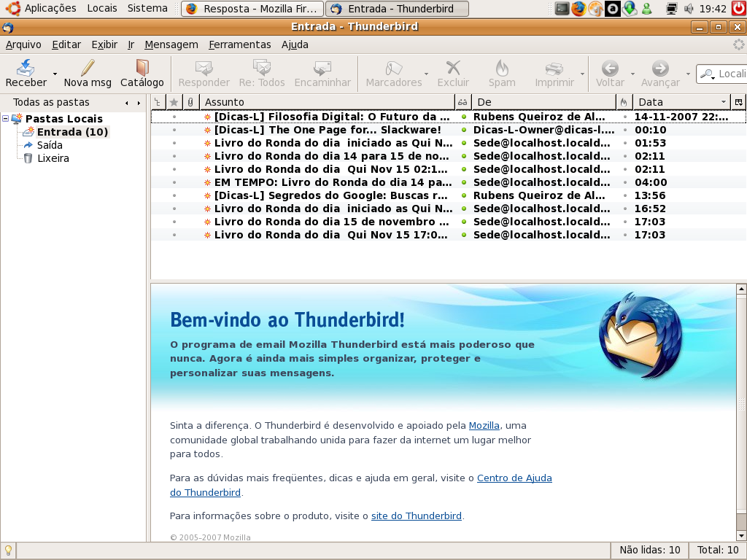Toggle read status of Slackware message
Image resolution: width=747 pixels, height=560 pixels.
click(463, 130)
